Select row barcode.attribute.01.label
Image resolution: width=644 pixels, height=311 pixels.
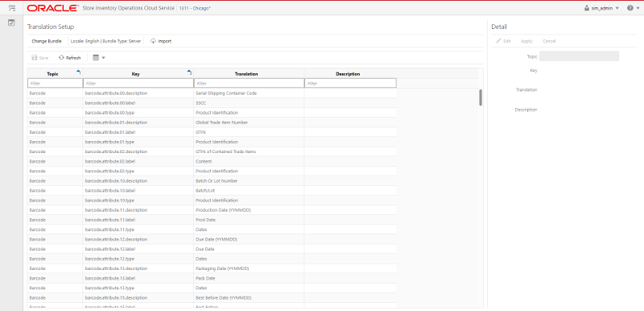pyautogui.click(x=212, y=132)
